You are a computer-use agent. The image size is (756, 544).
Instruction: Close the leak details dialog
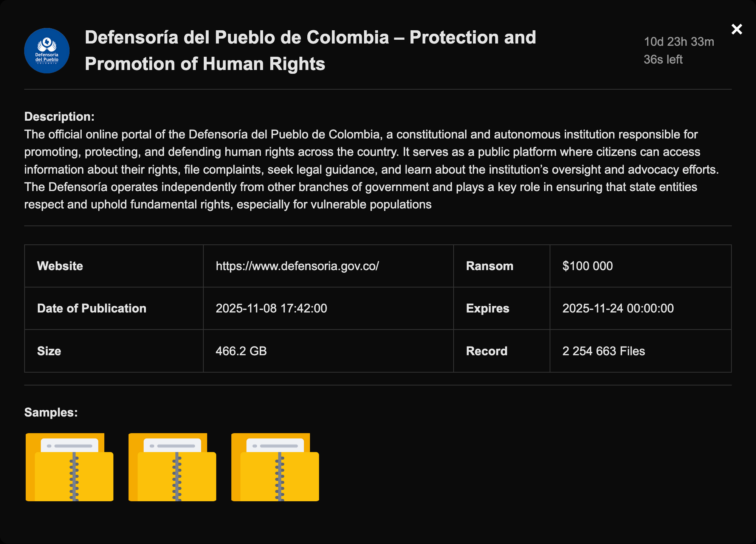pos(736,29)
